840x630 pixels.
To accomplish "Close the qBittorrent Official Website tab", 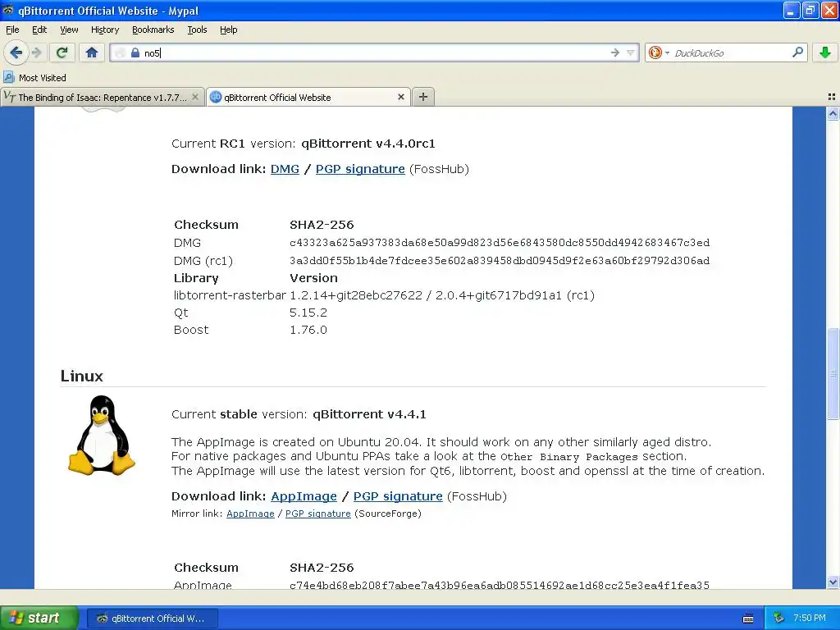I will coord(400,97).
